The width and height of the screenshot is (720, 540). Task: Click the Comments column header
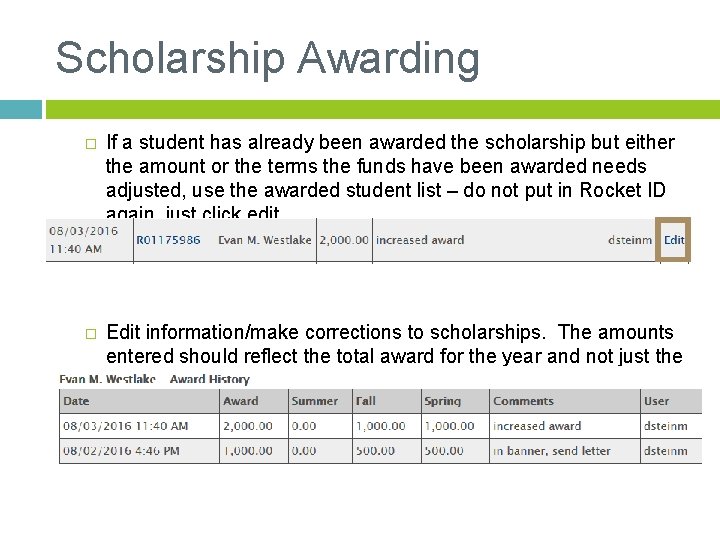(x=523, y=401)
